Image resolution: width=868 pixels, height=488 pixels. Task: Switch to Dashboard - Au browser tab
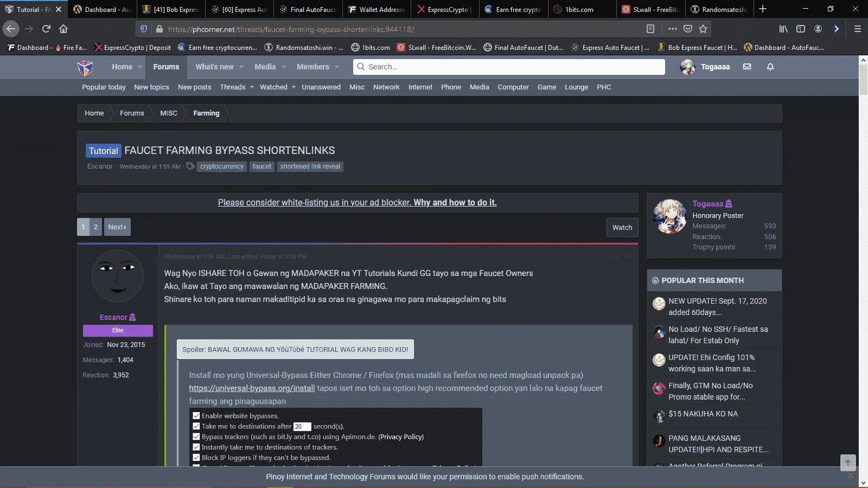click(x=102, y=9)
